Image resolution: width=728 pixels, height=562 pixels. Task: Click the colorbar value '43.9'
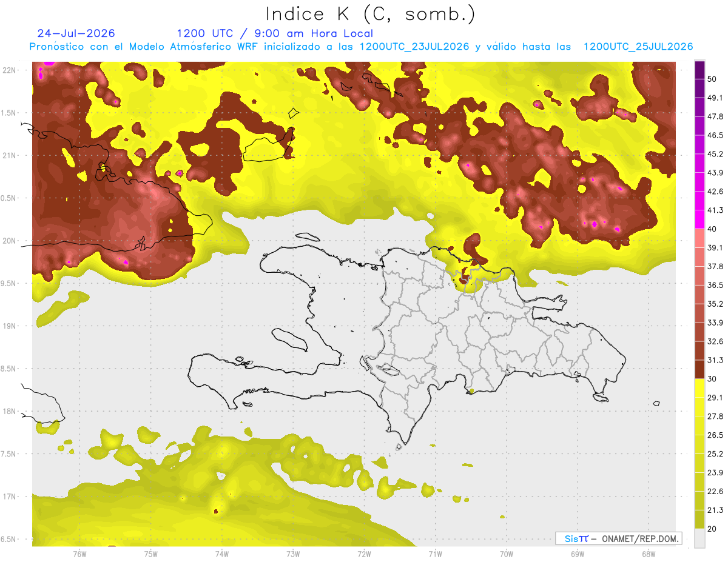(715, 173)
